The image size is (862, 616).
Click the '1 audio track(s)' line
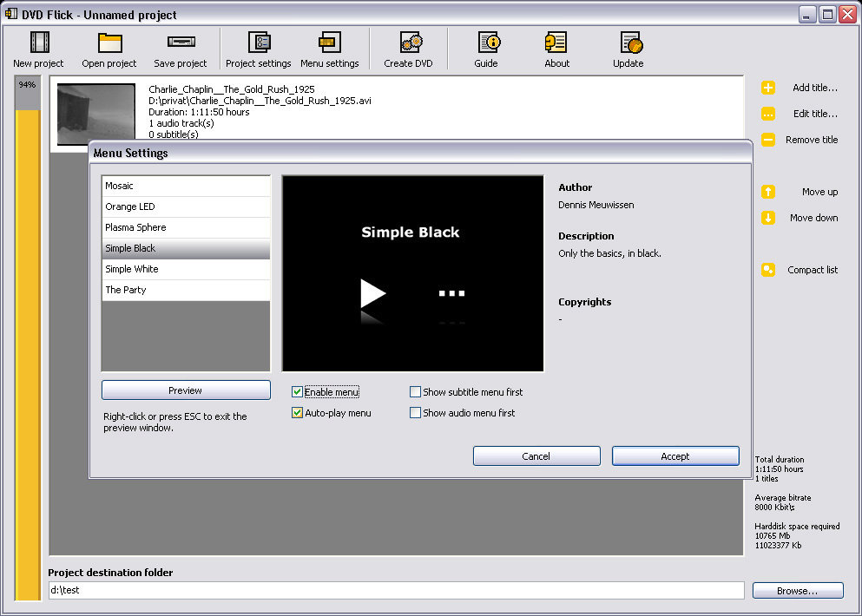(181, 123)
